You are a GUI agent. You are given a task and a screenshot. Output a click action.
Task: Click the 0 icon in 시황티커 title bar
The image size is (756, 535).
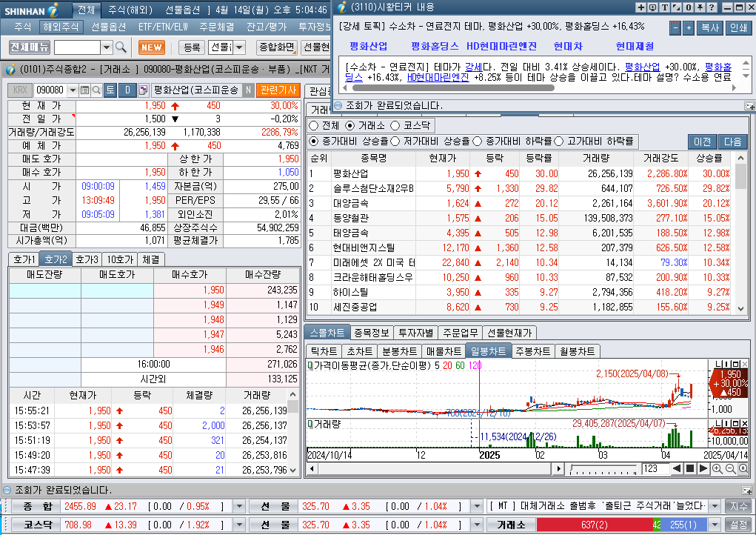tap(688, 7)
